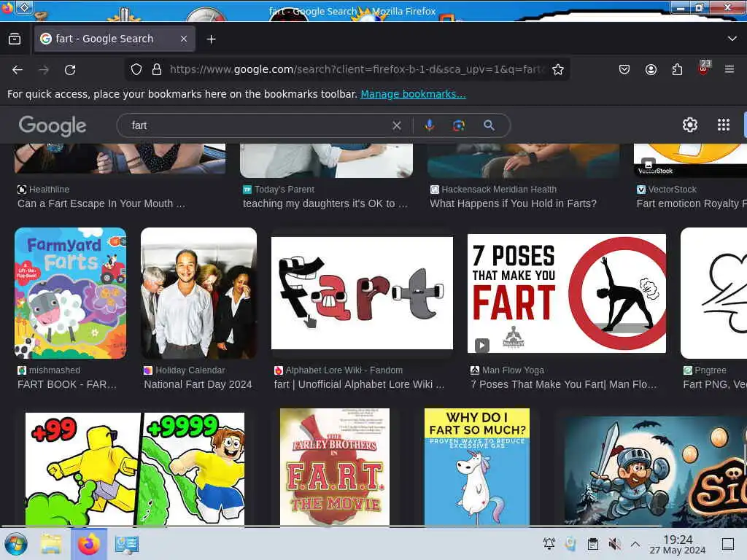Screen dimensions: 747x560
Task: Open a new tab with the plus button
Action: pos(211,39)
